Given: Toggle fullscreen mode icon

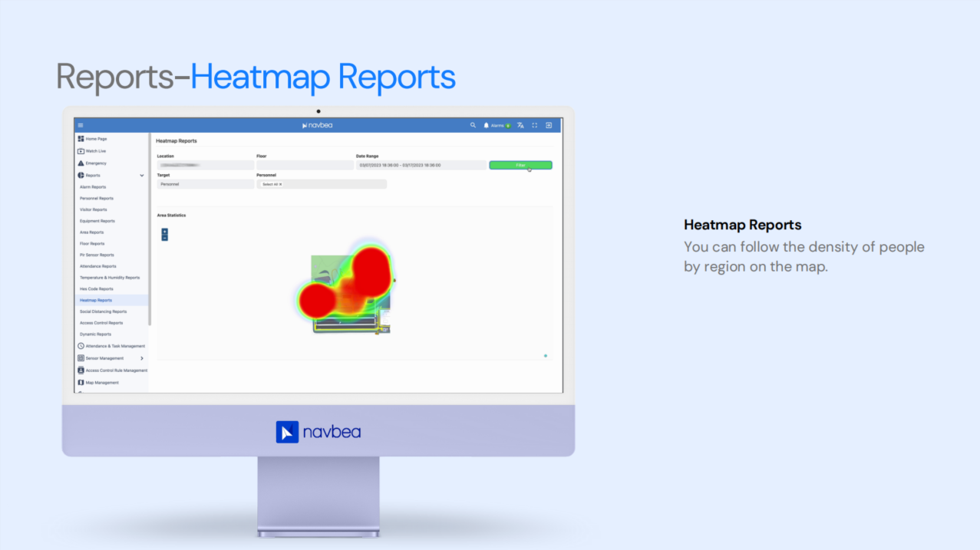Looking at the screenshot, I should [535, 125].
